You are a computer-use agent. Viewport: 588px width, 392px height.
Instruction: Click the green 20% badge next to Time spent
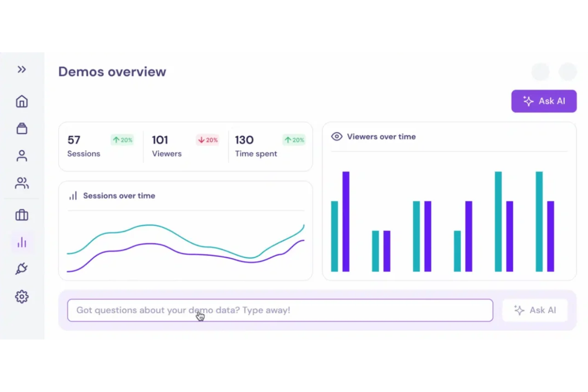[x=294, y=140]
